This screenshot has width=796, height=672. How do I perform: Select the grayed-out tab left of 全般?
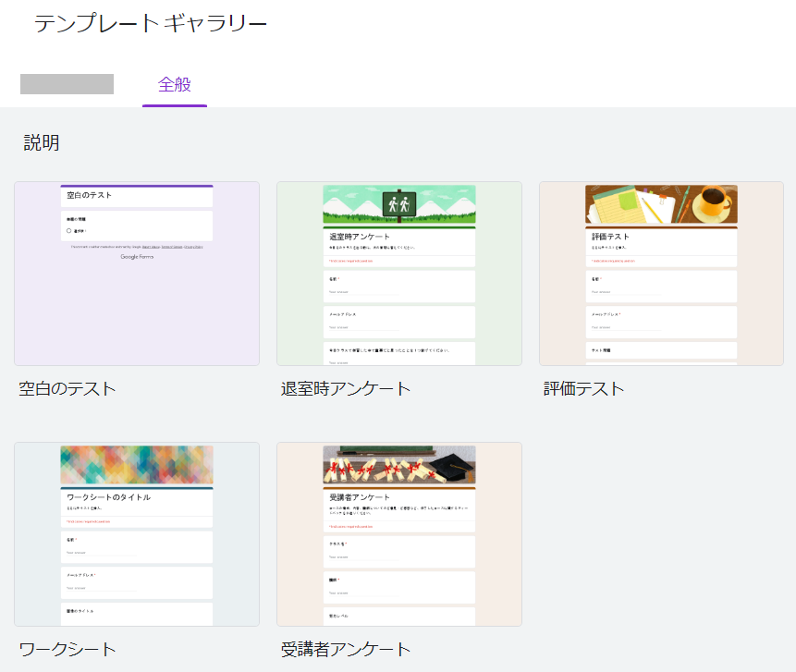click(67, 84)
